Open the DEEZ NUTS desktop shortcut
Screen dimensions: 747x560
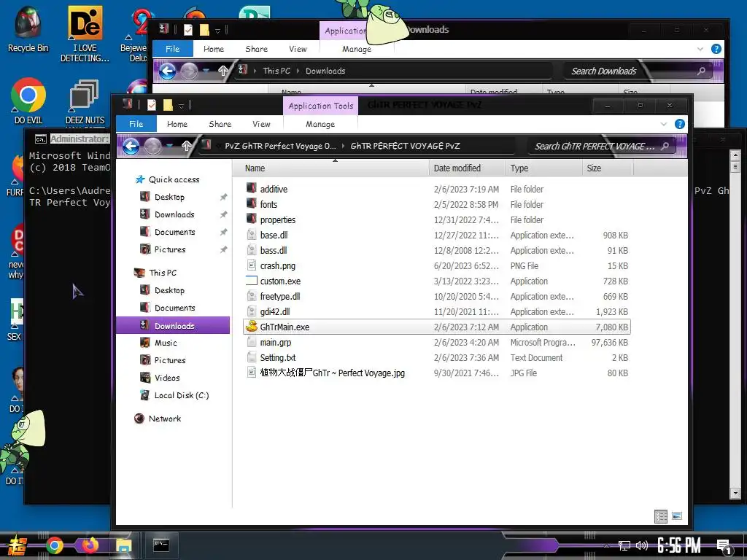[85, 102]
